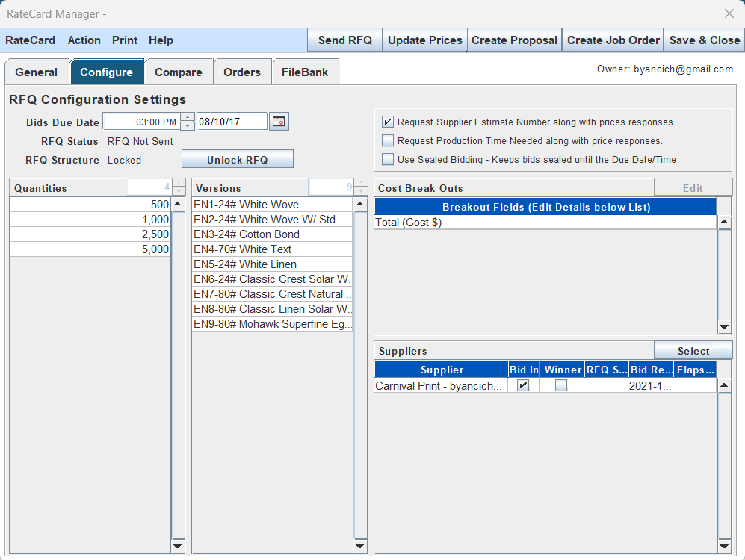This screenshot has height=560, width=745.
Task: Click the Unlock RFQ button
Action: 238,160
